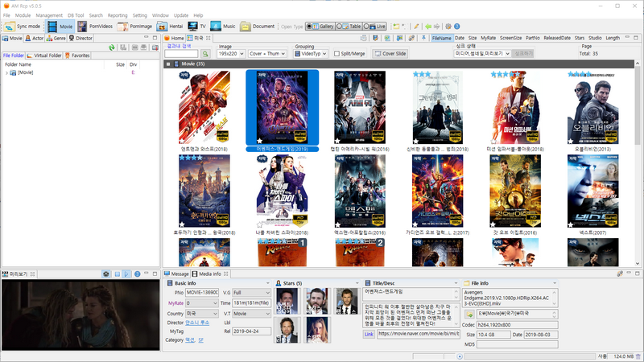Click the blue help icon in toolbar

(x=456, y=27)
